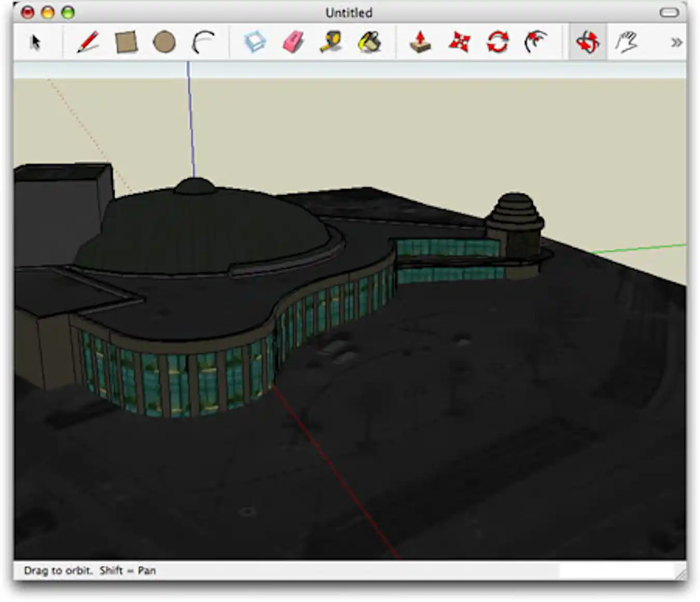
Task: Select the Line (pencil) tool
Action: pos(89,43)
